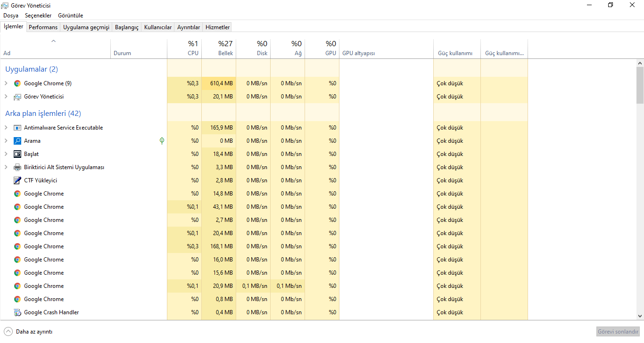Select the İşlemler tab
This screenshot has width=644, height=343.
tap(14, 26)
